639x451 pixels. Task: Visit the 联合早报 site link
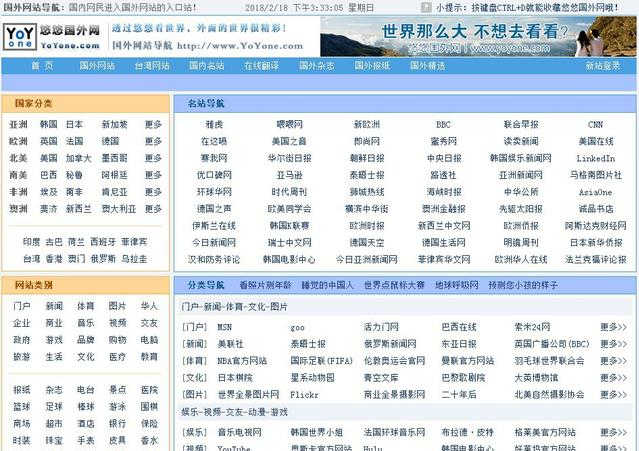[x=521, y=124]
